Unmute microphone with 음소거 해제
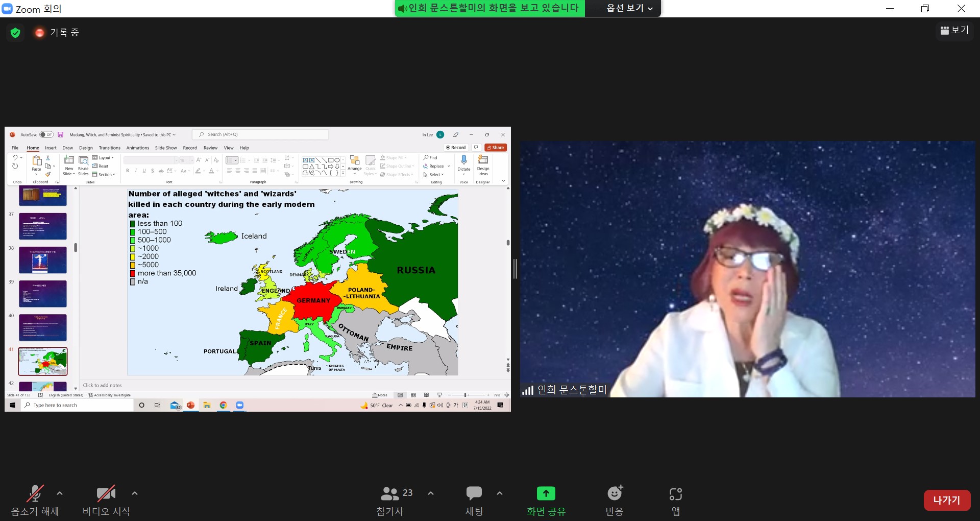The width and height of the screenshot is (980, 521). pyautogui.click(x=35, y=493)
